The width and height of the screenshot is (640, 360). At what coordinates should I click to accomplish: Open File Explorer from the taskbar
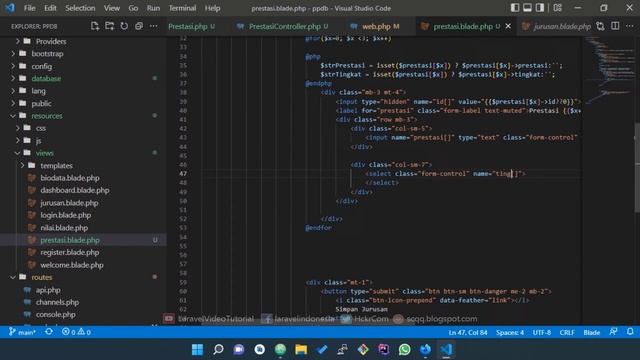coord(301,350)
